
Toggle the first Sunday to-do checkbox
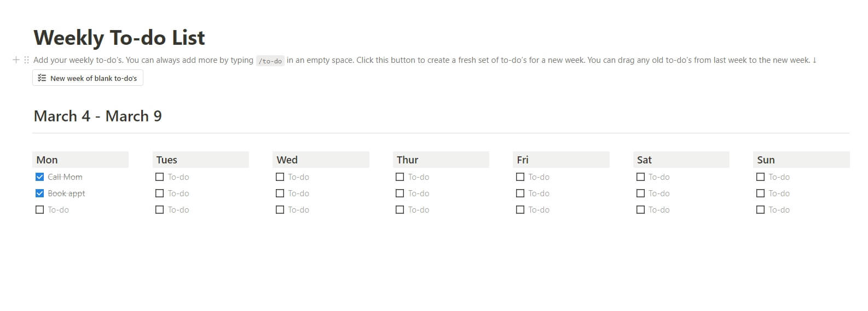pyautogui.click(x=761, y=177)
